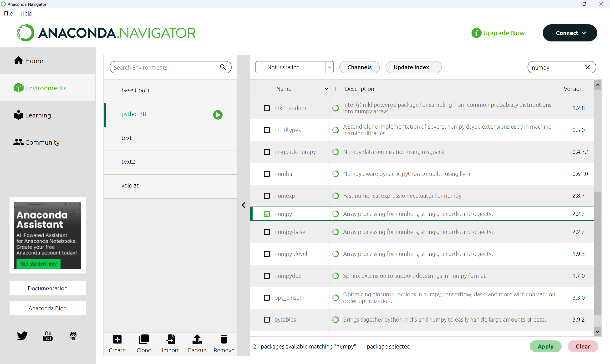Screen dimensions: 610x364
Task: Open the Not installed filter dropdown
Action: (294, 67)
